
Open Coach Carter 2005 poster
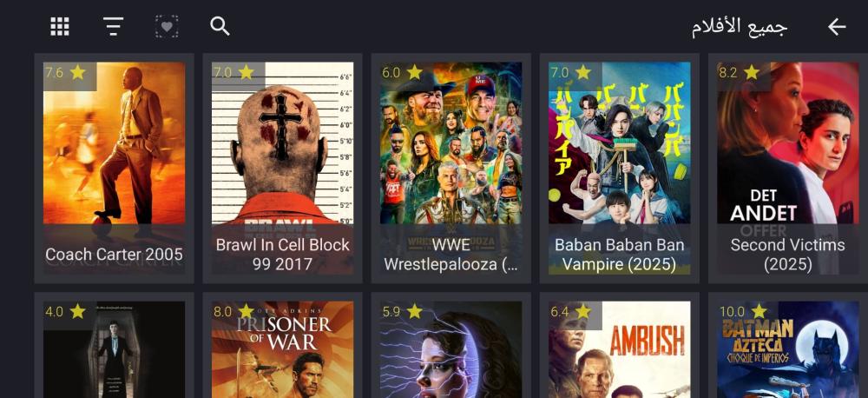coord(114,169)
